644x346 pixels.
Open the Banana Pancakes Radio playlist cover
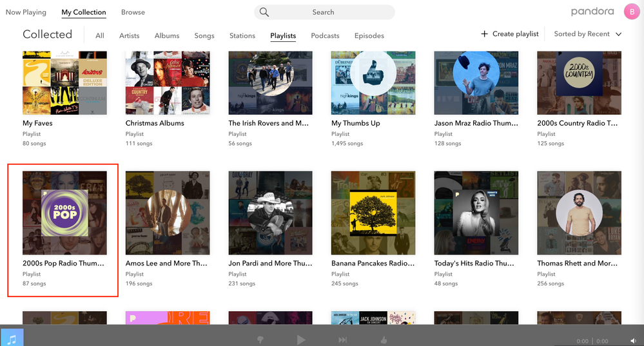pyautogui.click(x=373, y=213)
